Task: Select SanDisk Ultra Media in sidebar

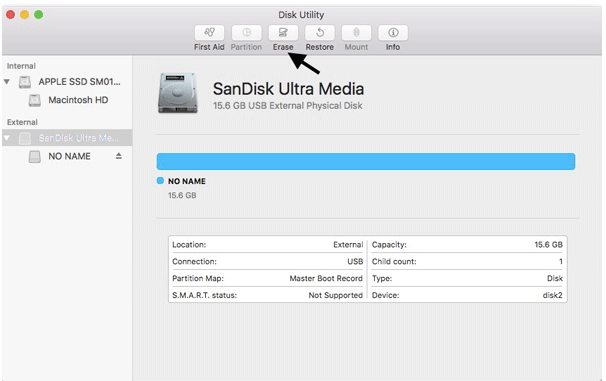Action: [78, 138]
